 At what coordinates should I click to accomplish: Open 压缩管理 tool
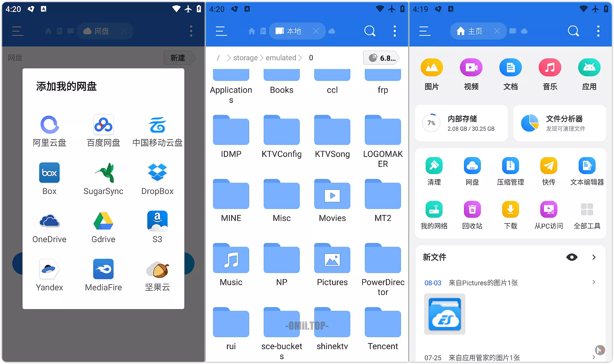510,171
